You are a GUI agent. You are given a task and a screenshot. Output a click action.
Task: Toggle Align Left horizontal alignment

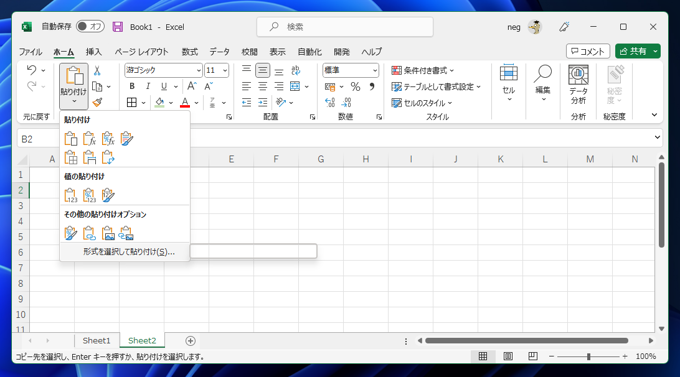click(x=246, y=86)
